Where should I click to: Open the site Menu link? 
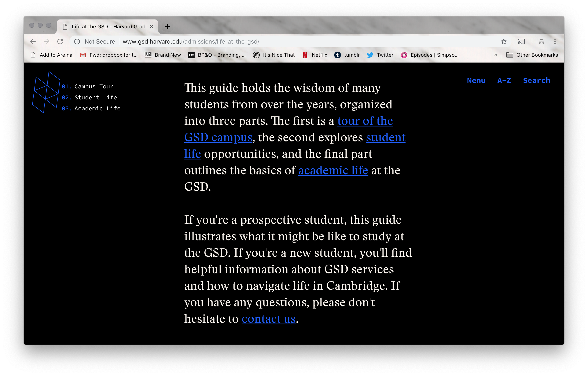(x=476, y=81)
